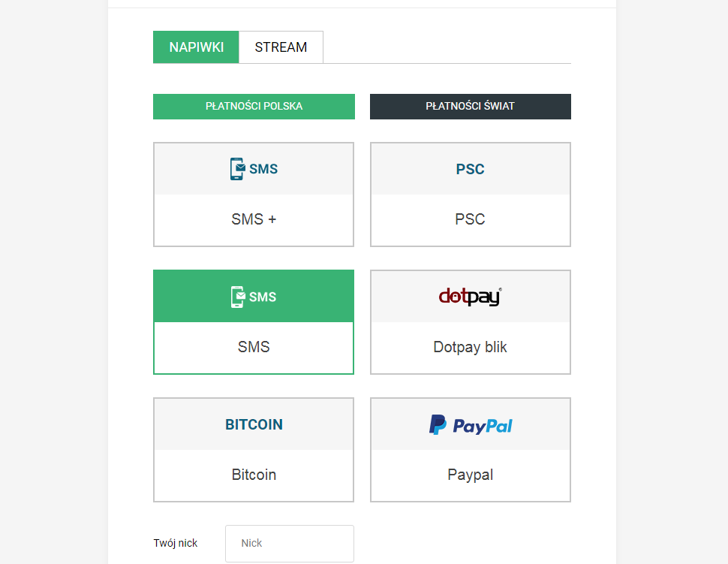Click the "Twój nick" field label

click(176, 543)
